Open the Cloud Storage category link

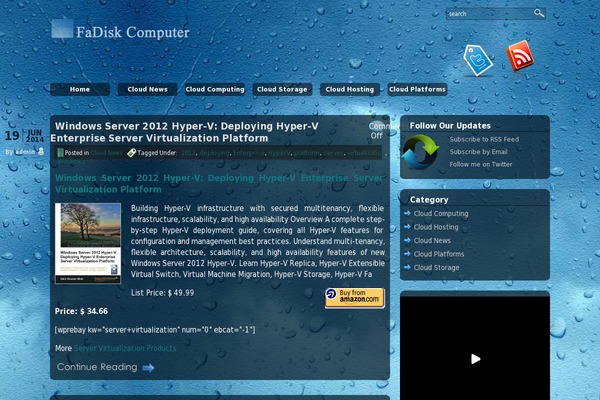(436, 268)
